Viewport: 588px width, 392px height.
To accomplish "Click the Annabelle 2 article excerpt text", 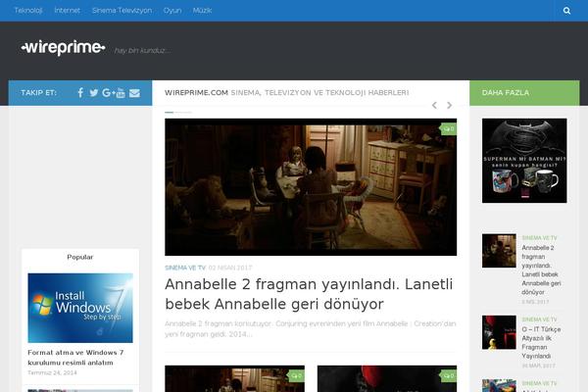I will point(310,328).
